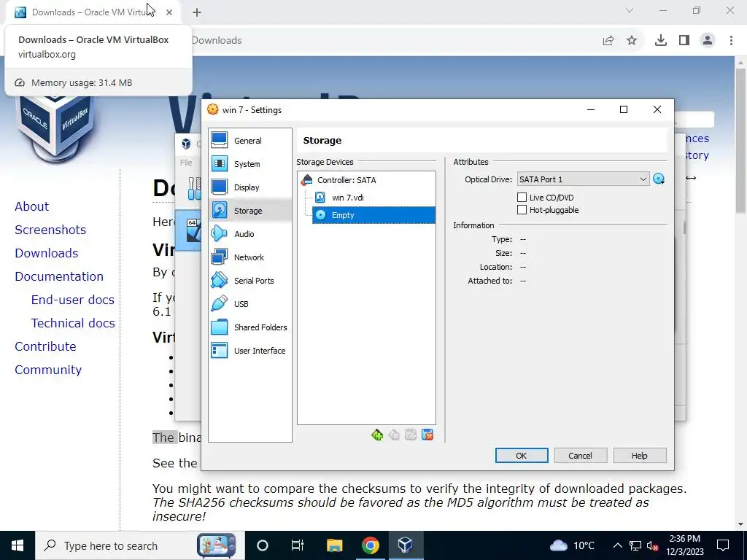This screenshot has width=747, height=560.
Task: Open the tab search chevron in Chrome
Action: tap(630, 10)
